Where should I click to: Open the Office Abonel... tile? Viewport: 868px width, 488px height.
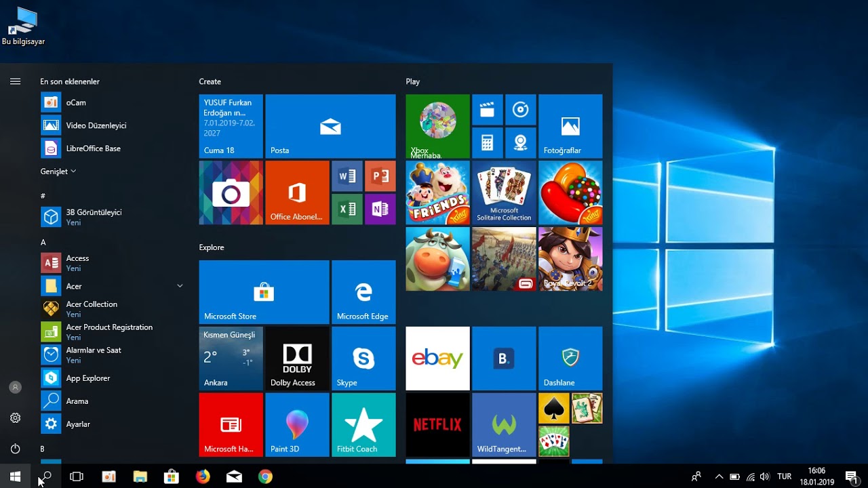pyautogui.click(x=297, y=192)
